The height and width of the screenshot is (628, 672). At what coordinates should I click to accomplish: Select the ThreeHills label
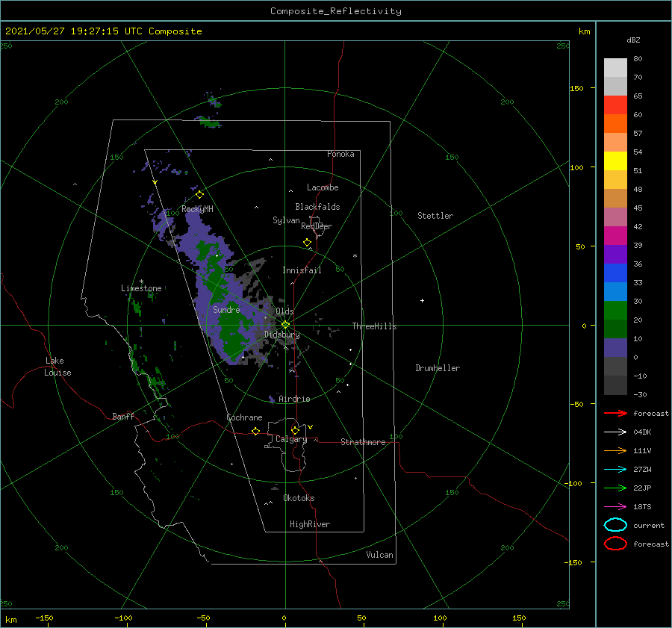coord(374,326)
